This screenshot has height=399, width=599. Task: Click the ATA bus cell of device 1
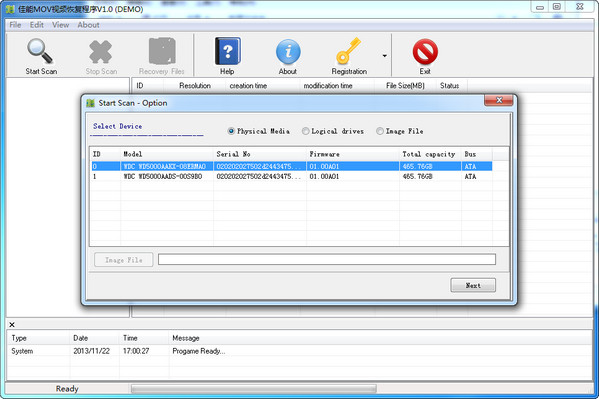470,176
